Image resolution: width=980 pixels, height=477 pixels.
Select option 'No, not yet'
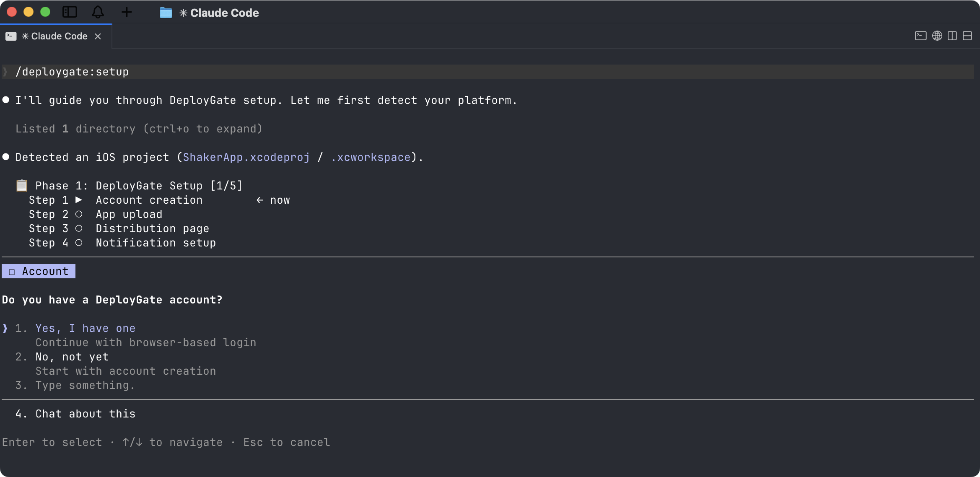pyautogui.click(x=72, y=357)
